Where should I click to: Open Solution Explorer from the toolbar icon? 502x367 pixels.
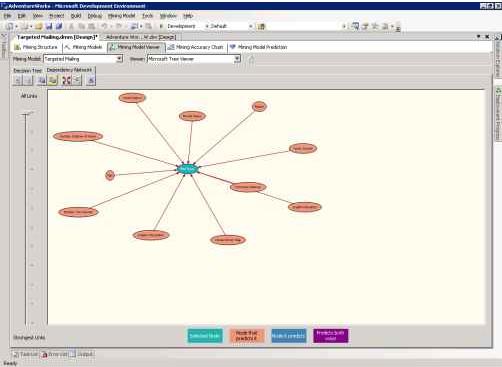356,26
